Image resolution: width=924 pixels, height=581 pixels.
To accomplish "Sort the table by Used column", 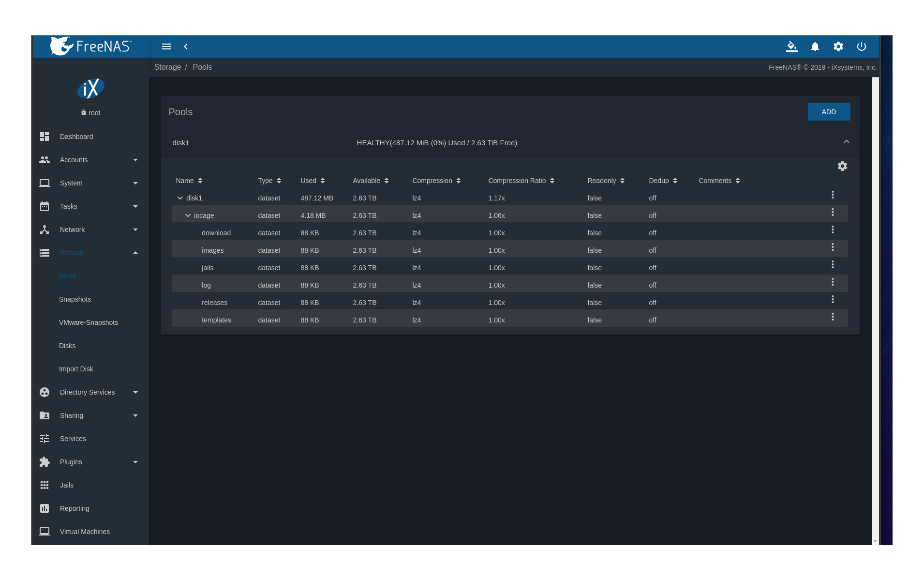I will [313, 181].
